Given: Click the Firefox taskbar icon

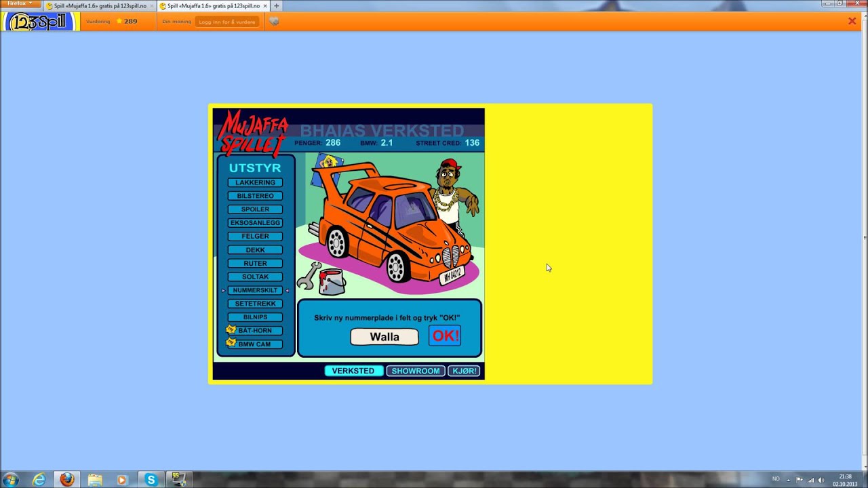Looking at the screenshot, I should click(x=67, y=480).
